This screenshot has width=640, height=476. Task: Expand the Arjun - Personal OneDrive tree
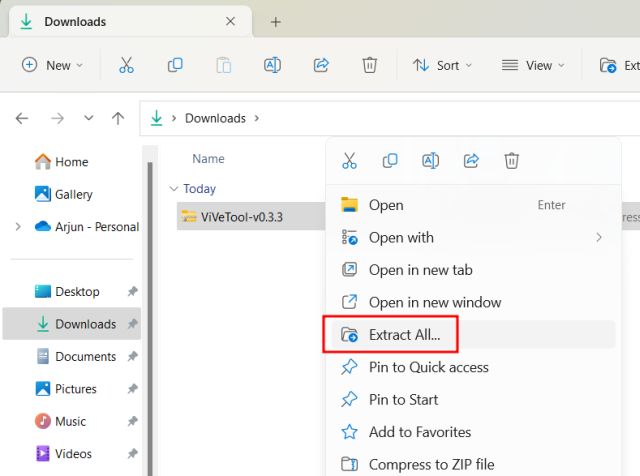[x=18, y=227]
